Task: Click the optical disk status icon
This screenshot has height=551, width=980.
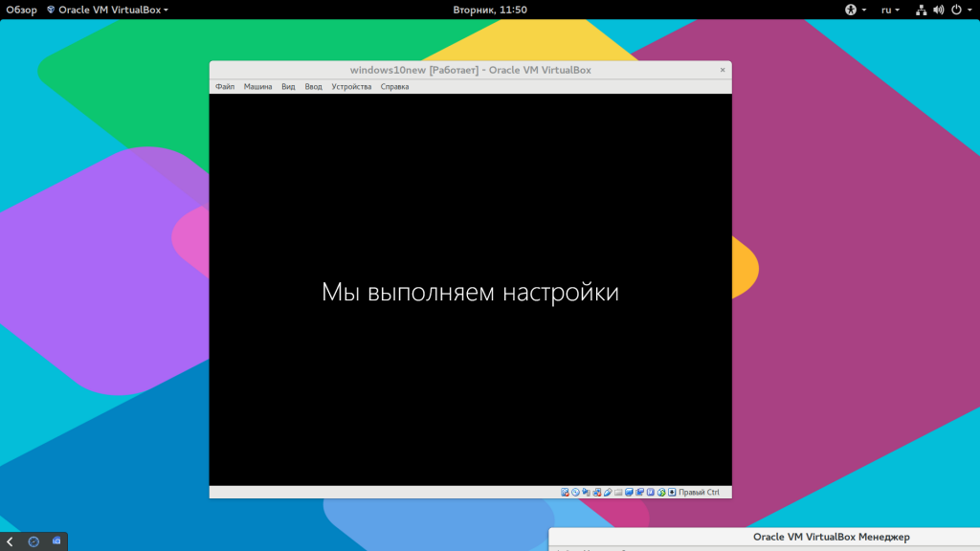Action: (x=576, y=493)
